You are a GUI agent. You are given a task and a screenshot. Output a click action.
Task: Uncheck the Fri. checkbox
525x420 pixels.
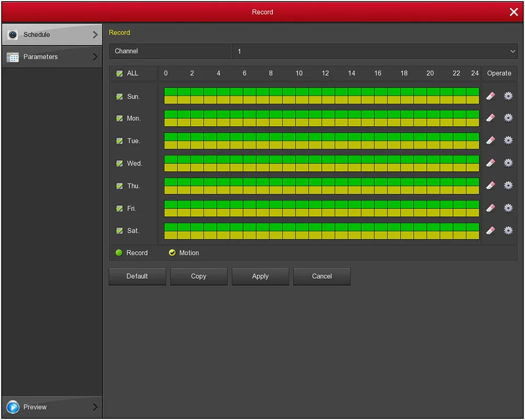point(119,208)
